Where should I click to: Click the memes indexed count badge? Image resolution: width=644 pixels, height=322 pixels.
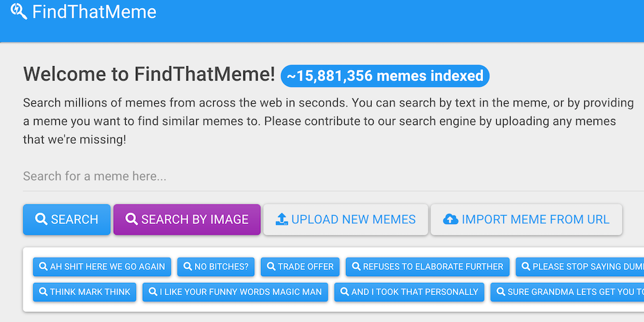[x=385, y=76]
